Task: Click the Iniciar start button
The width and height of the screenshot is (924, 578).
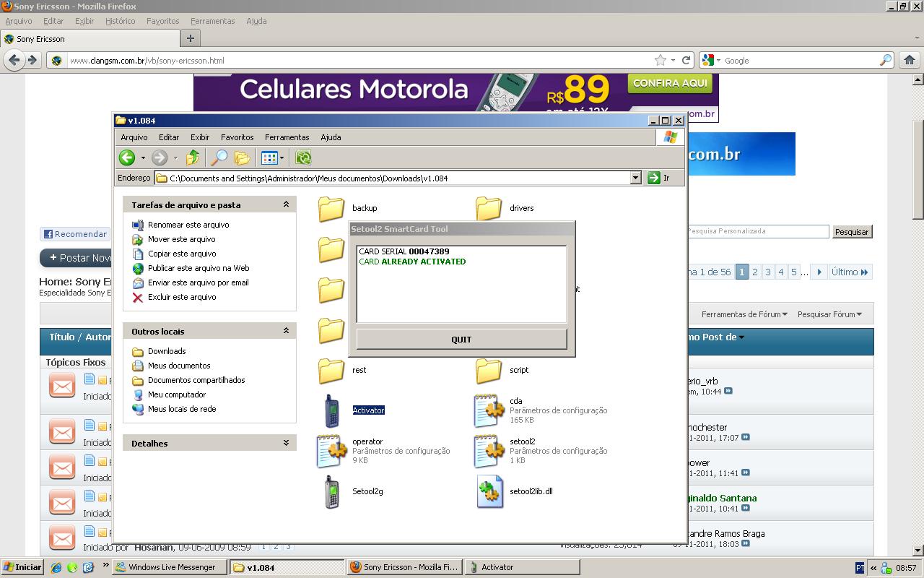Action: pos(22,567)
